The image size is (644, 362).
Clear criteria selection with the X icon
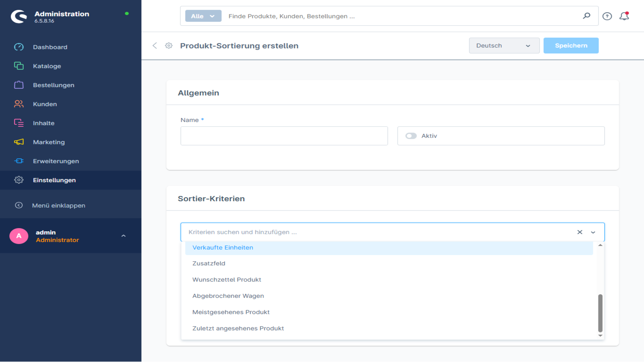click(x=580, y=232)
